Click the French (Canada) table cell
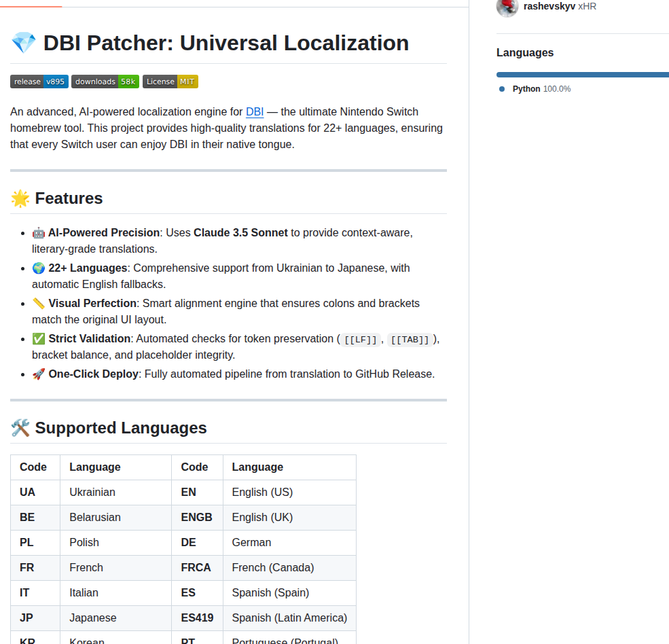669x644 pixels. [x=290, y=568]
